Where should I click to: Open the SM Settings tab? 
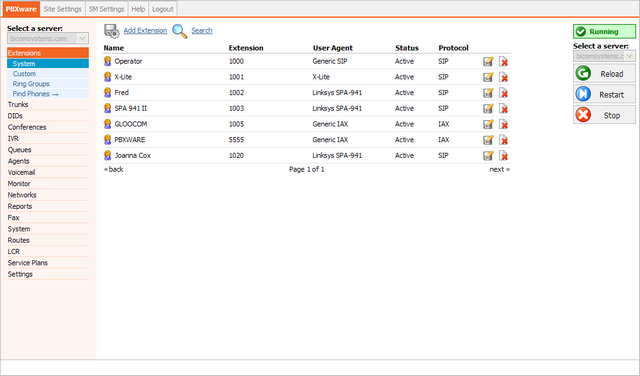[107, 9]
